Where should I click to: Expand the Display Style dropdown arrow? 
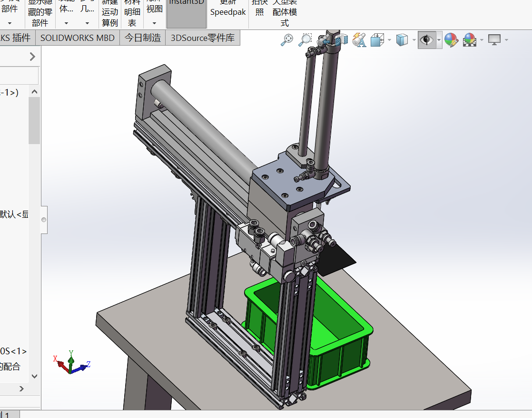(414, 40)
